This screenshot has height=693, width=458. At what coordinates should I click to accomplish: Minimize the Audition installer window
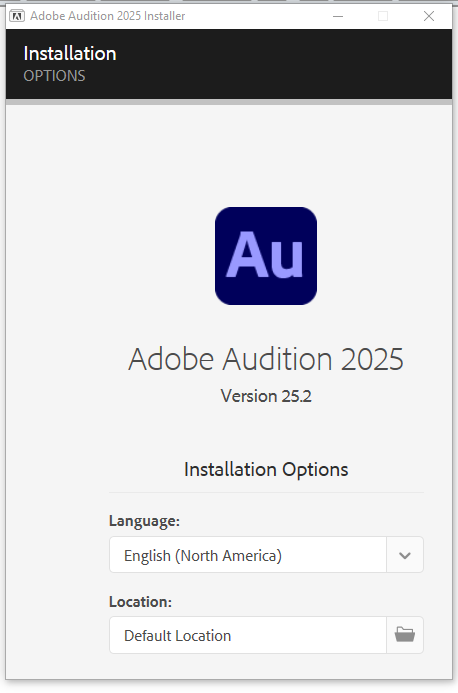(338, 16)
